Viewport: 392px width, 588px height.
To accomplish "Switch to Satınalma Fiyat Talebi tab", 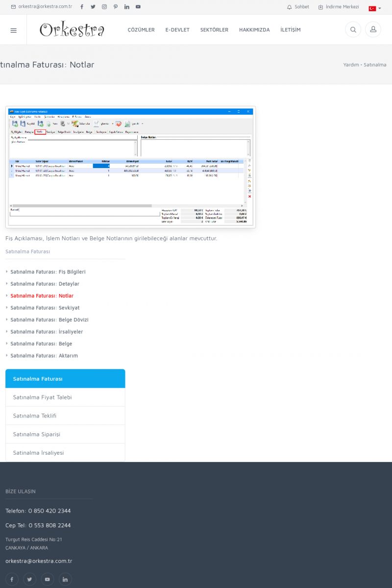I will point(42,397).
